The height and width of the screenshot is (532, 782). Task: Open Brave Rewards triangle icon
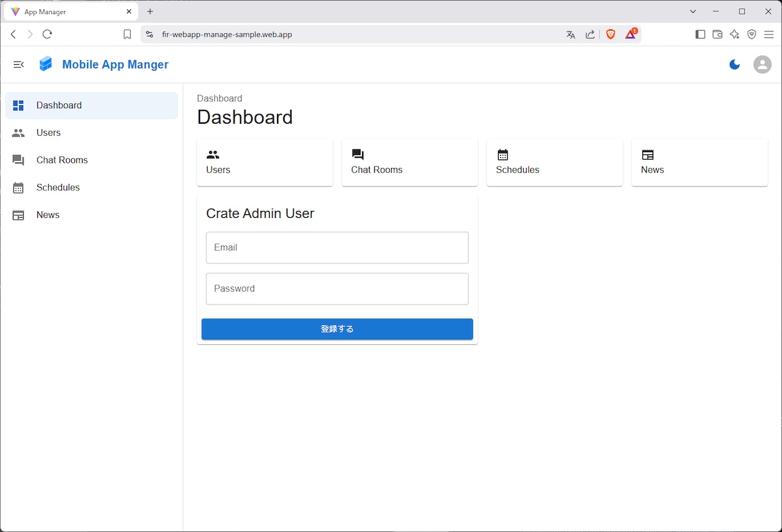[x=631, y=35]
